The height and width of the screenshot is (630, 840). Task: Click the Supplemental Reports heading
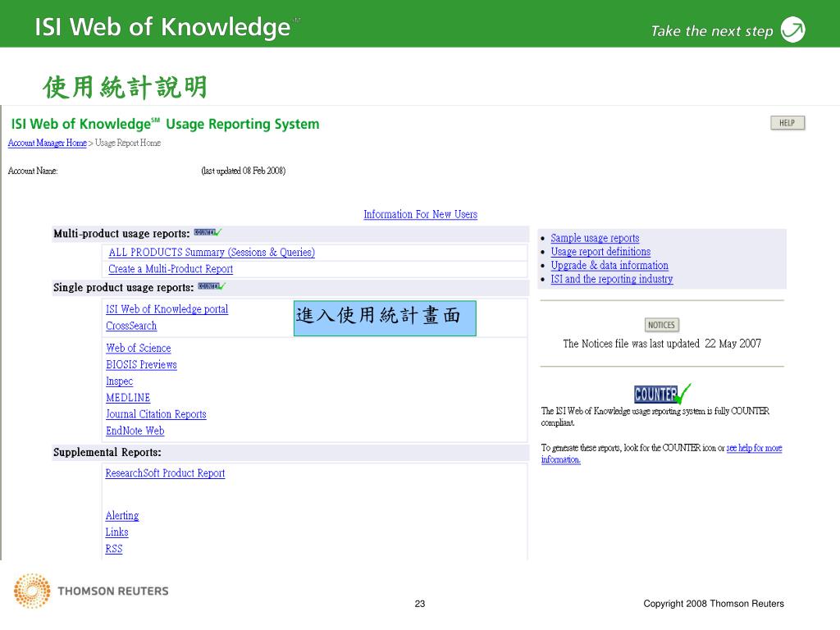click(x=107, y=453)
